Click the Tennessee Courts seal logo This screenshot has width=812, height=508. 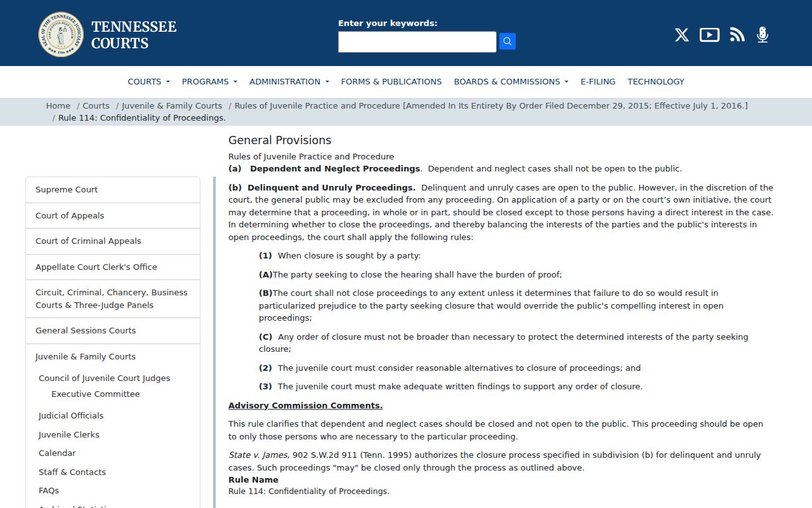(61, 34)
